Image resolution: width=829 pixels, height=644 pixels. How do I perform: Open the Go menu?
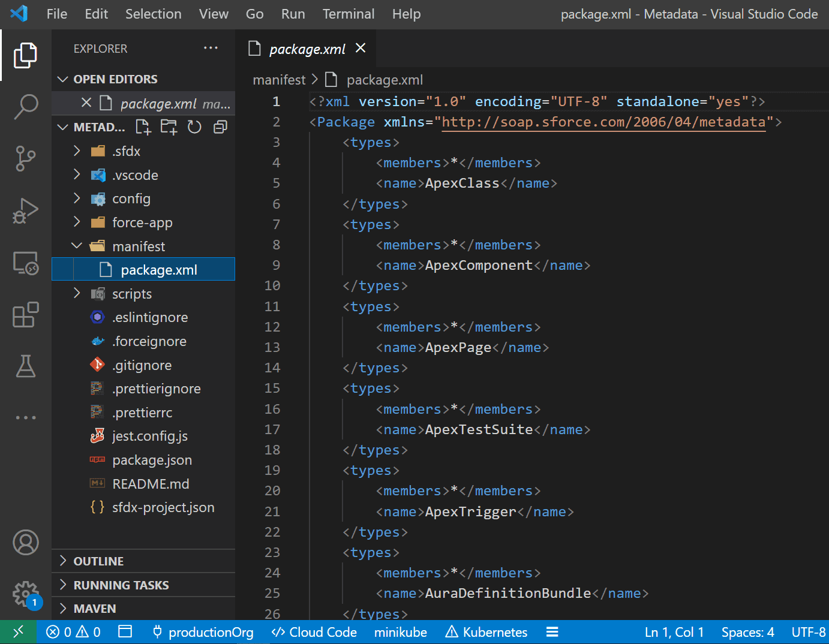254,14
